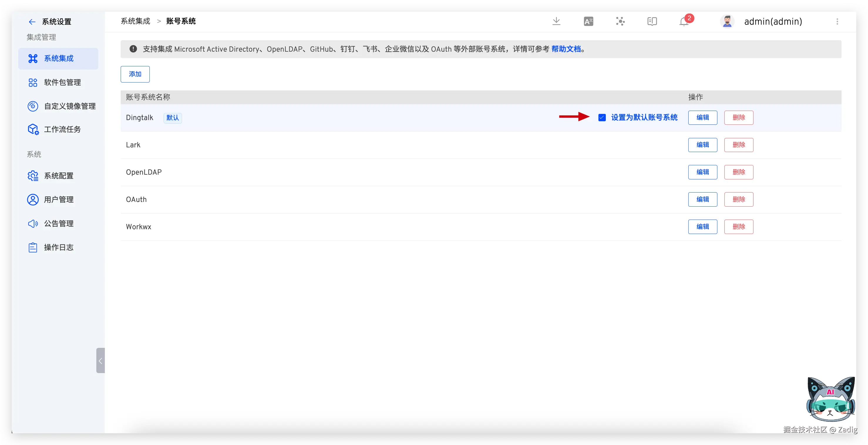868x445 pixels.
Task: Open 用户管理 sidebar item
Action: point(59,199)
